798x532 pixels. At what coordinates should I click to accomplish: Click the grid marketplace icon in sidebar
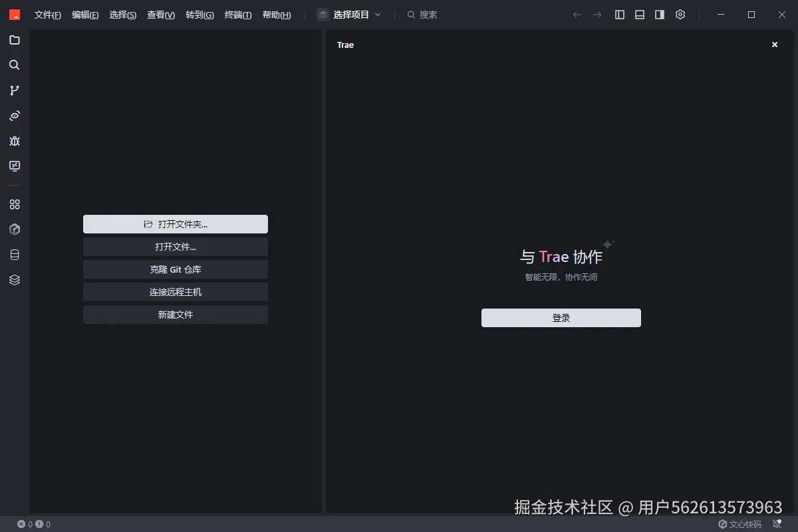15,204
